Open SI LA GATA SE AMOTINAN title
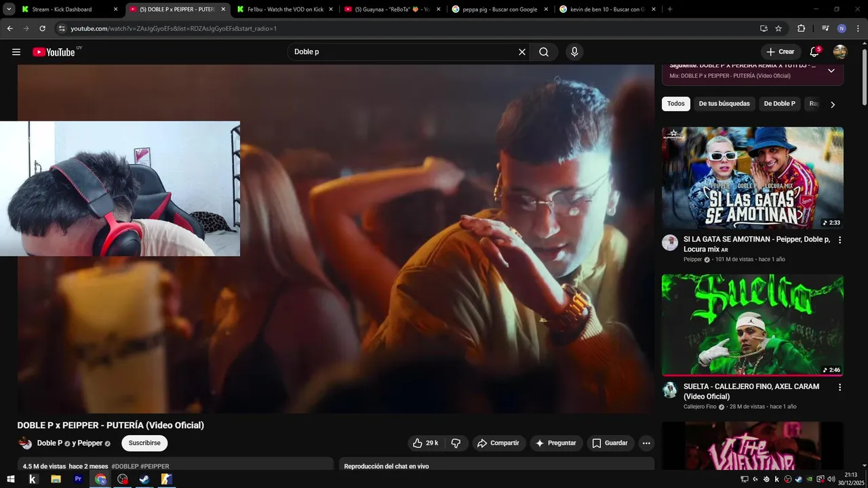Image resolution: width=868 pixels, height=488 pixels. [x=757, y=244]
